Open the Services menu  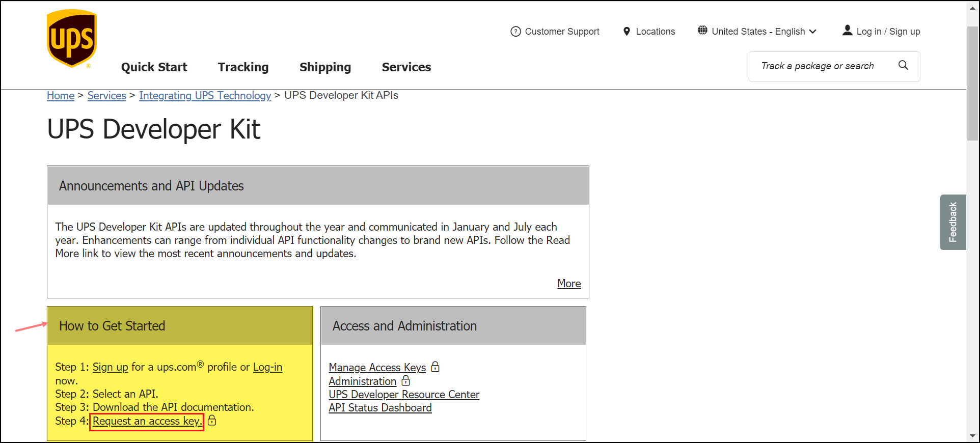point(406,67)
